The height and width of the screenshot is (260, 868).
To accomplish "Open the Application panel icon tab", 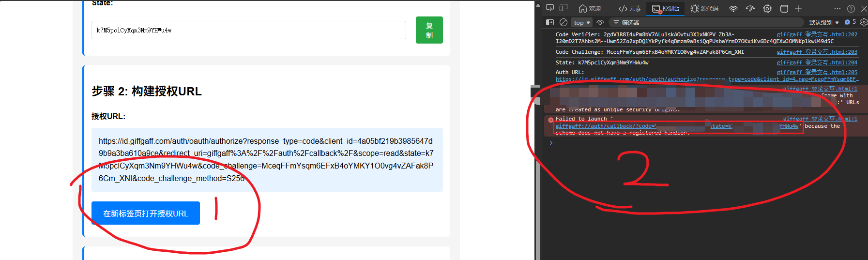I will pos(784,8).
